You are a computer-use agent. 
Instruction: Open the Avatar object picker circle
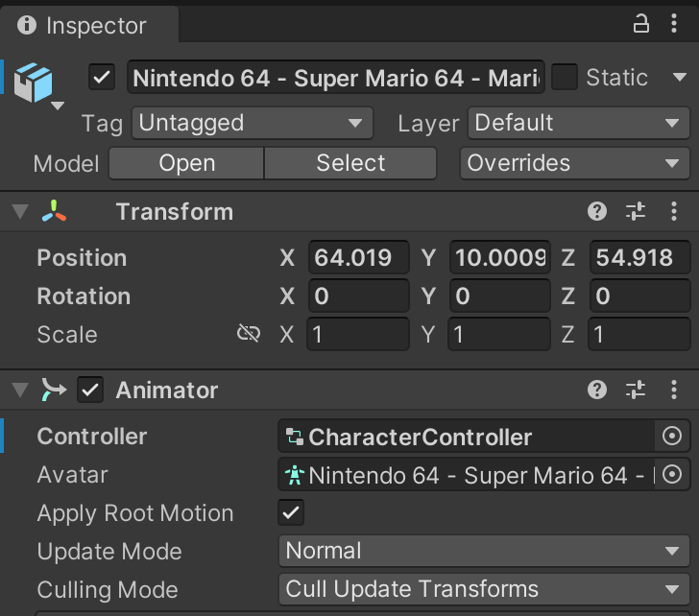point(672,475)
